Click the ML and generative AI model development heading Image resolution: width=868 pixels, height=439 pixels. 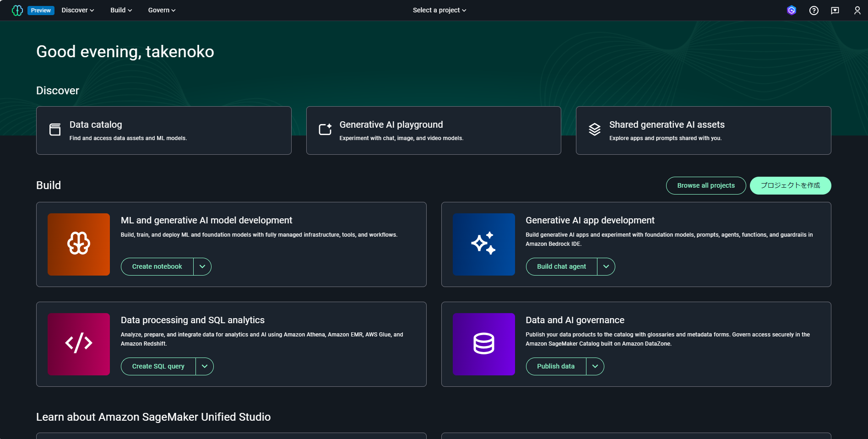[206, 220]
